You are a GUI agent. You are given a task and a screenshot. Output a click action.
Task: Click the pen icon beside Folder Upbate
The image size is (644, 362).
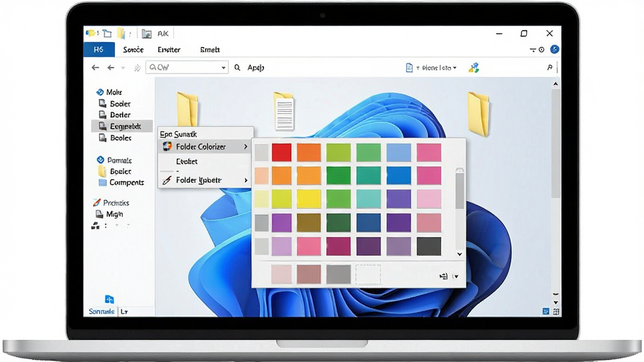click(167, 180)
